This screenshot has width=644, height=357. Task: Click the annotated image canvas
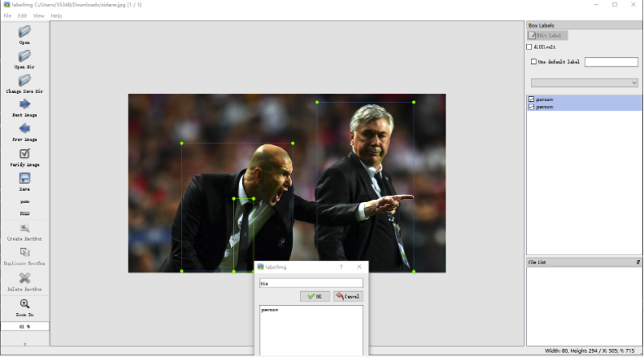[286, 183]
